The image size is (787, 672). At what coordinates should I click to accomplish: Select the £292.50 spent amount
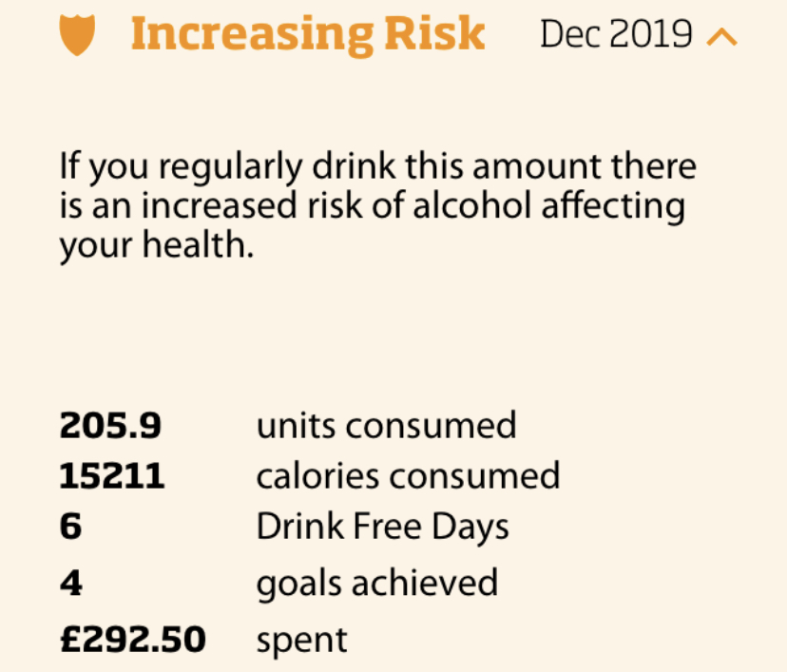[x=132, y=640]
